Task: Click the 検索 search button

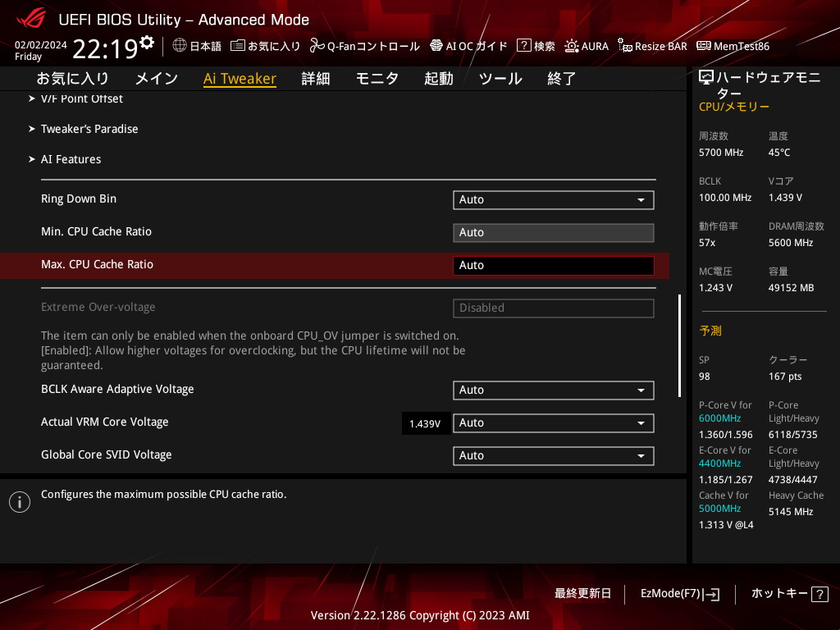Action: [536, 46]
